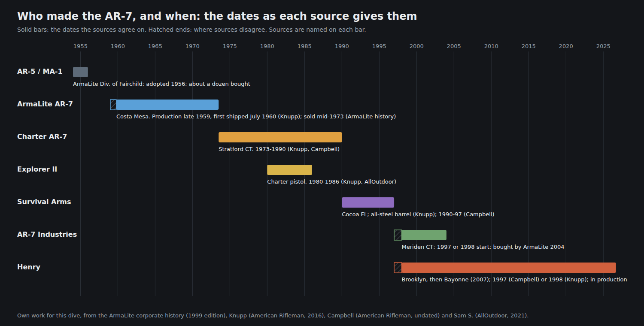Click the hatched start of Henry bar
Image resolution: width=644 pixels, height=326 pixels.
point(398,268)
